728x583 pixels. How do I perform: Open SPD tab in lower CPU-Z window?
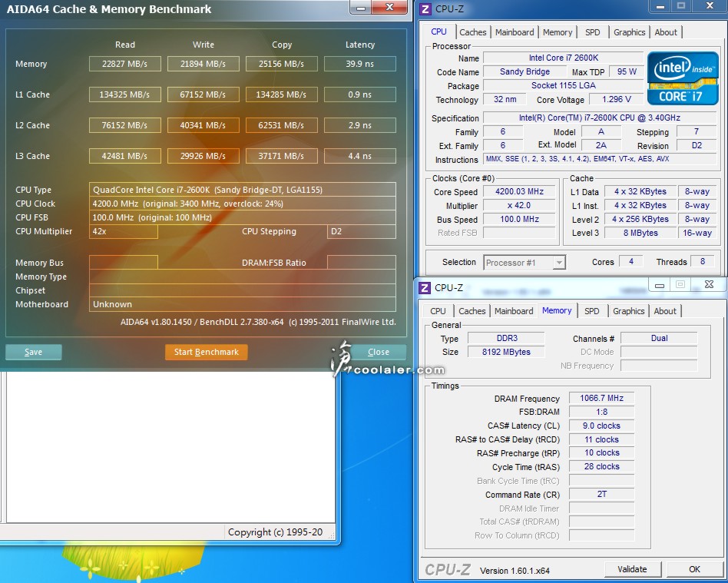click(591, 311)
